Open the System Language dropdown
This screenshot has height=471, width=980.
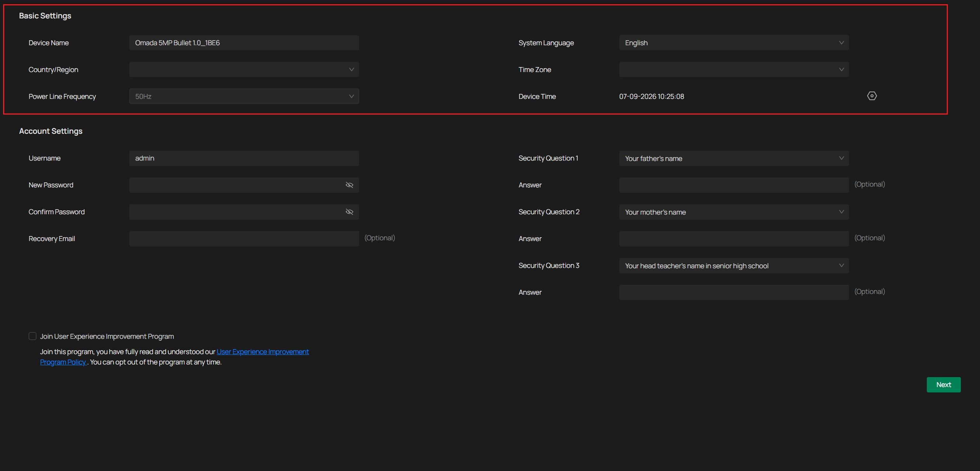pos(734,43)
